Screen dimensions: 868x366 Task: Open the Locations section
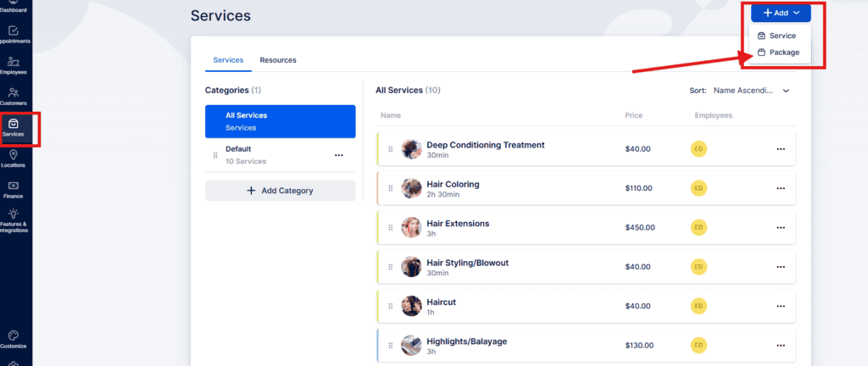pyautogui.click(x=14, y=159)
